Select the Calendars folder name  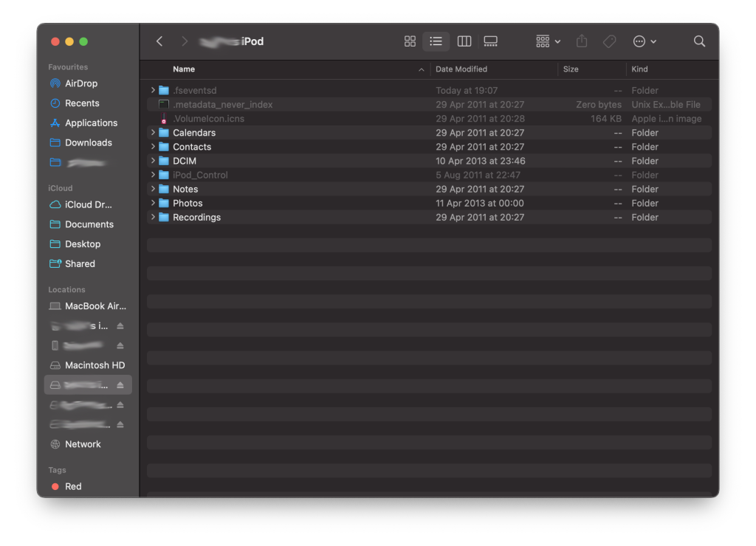point(194,133)
